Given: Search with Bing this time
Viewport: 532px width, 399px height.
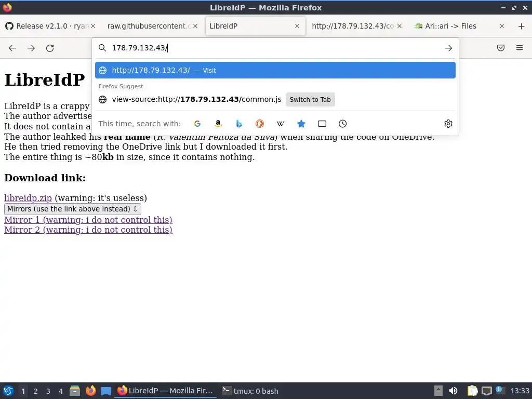Looking at the screenshot, I should tap(239, 124).
